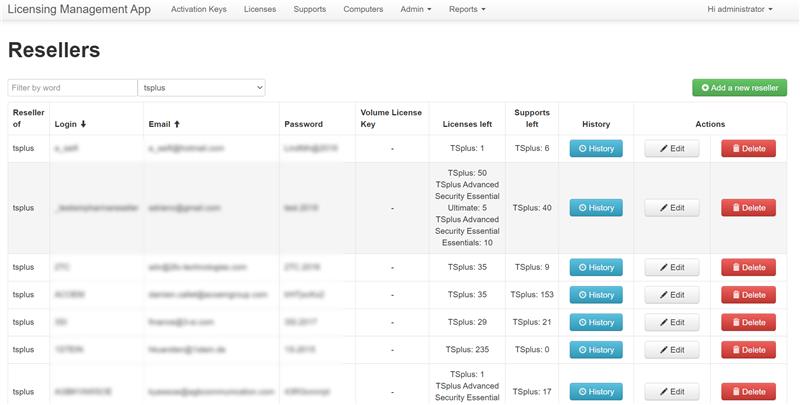Expand the Reports dropdown menu
Image resolution: width=800 pixels, height=405 pixels.
(x=467, y=9)
